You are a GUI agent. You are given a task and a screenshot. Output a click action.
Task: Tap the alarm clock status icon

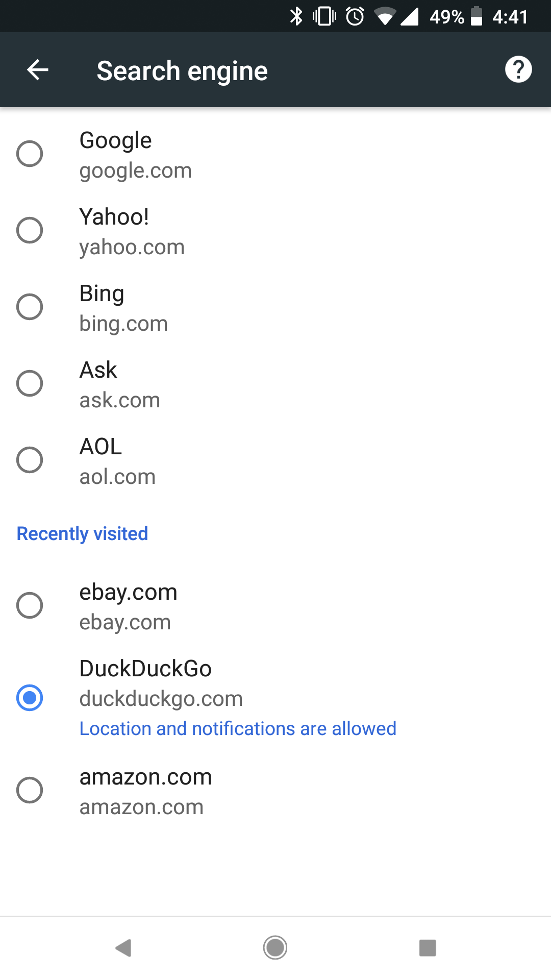pos(355,16)
